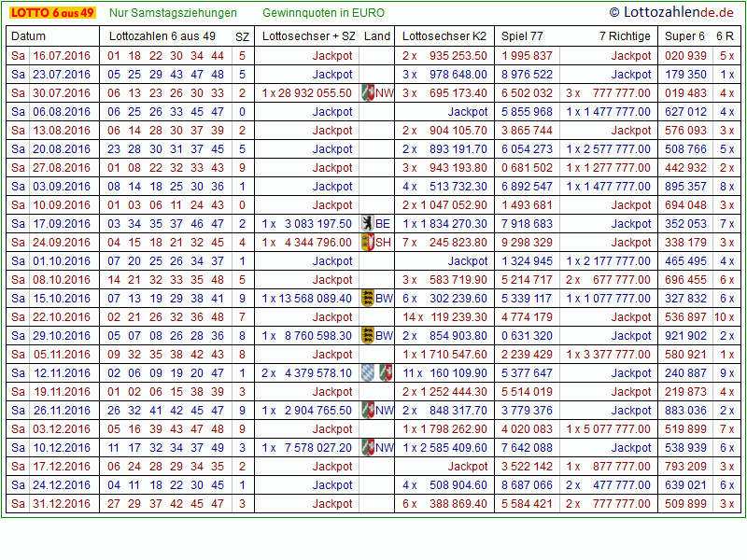Click the LOTTO 6 aus 49 logo badge

pos(51,13)
